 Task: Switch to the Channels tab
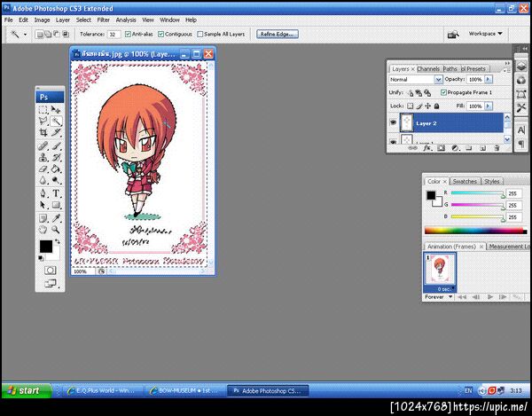click(428, 69)
